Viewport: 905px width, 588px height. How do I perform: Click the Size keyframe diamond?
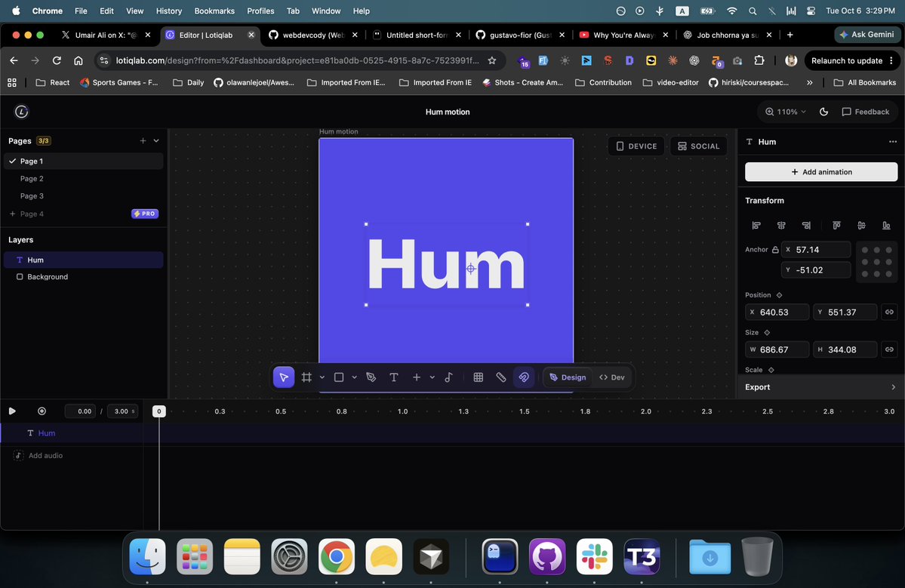(x=767, y=332)
